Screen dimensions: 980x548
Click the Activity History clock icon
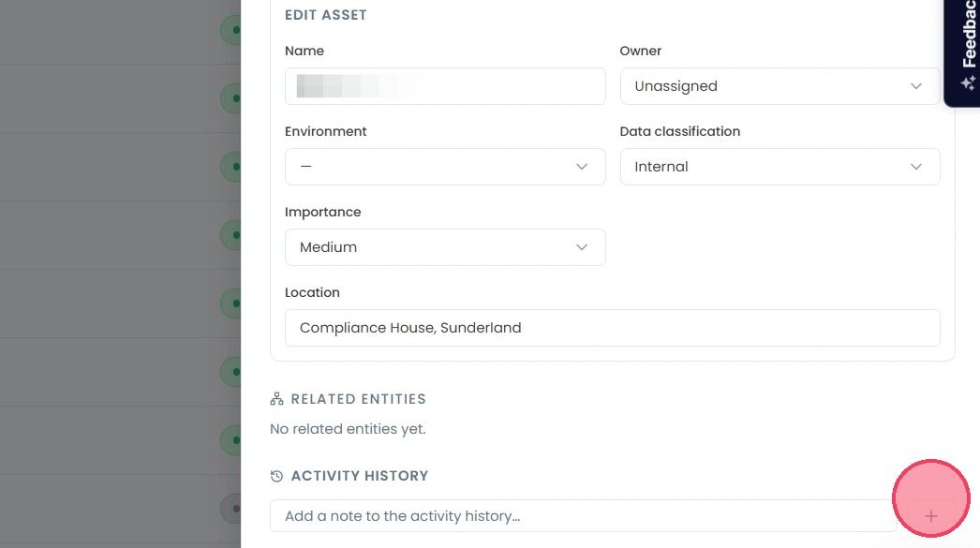(x=277, y=476)
